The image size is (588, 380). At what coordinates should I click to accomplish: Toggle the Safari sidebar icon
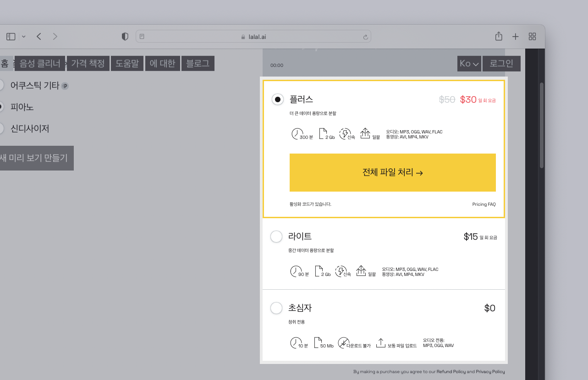point(11,36)
